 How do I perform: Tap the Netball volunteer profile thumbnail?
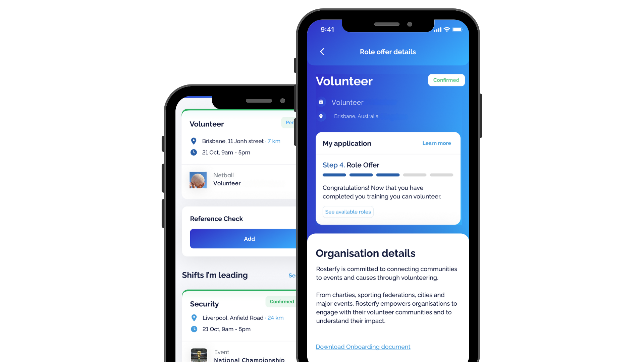coord(199,179)
